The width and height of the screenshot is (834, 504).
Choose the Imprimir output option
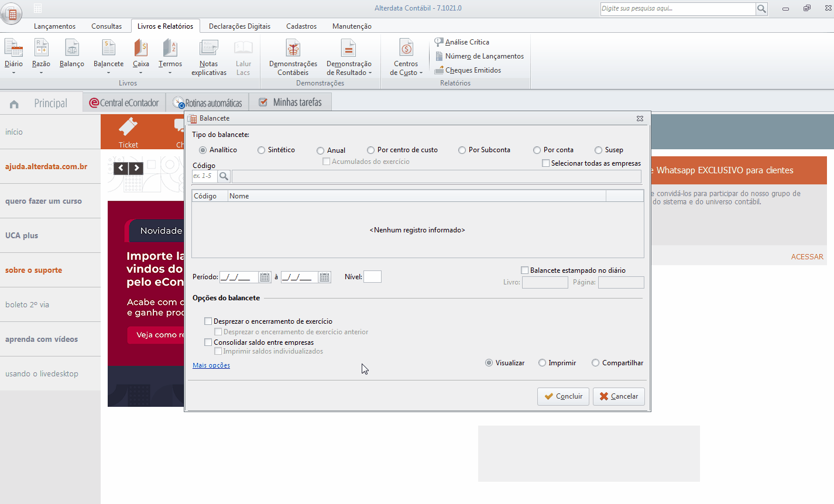pyautogui.click(x=543, y=363)
